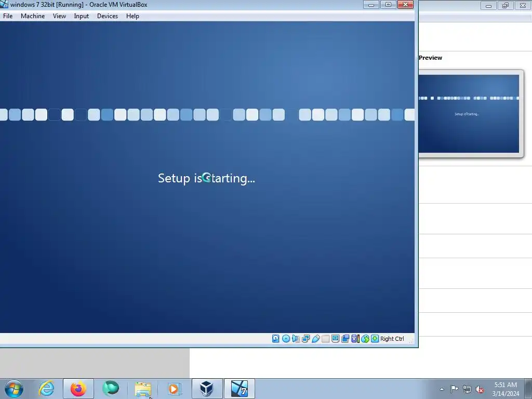The image size is (532, 399).
Task: Open the Help menu
Action: [x=132, y=16]
